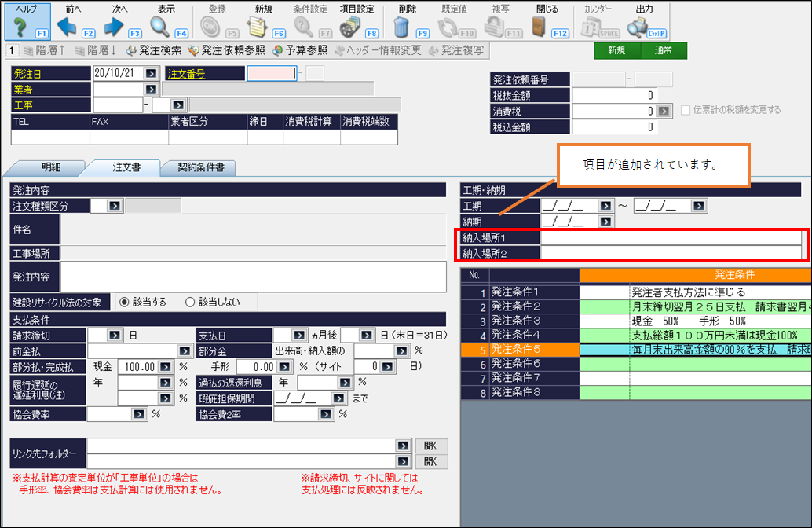Select the 該当する radio button
Image resolution: width=812 pixels, height=528 pixels.
click(124, 302)
